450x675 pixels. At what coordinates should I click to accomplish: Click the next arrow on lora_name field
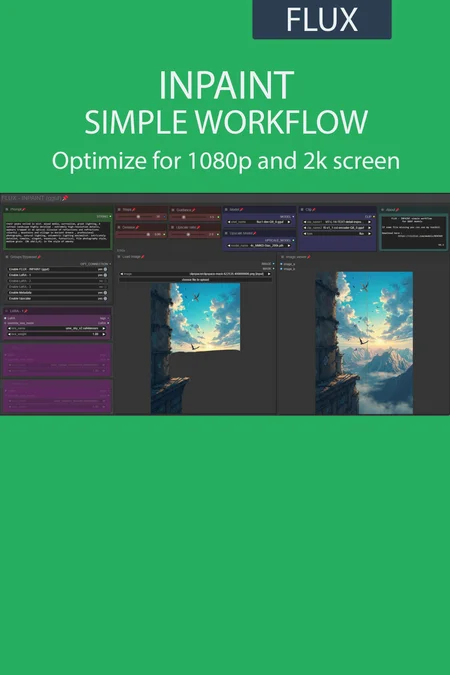[x=104, y=328]
